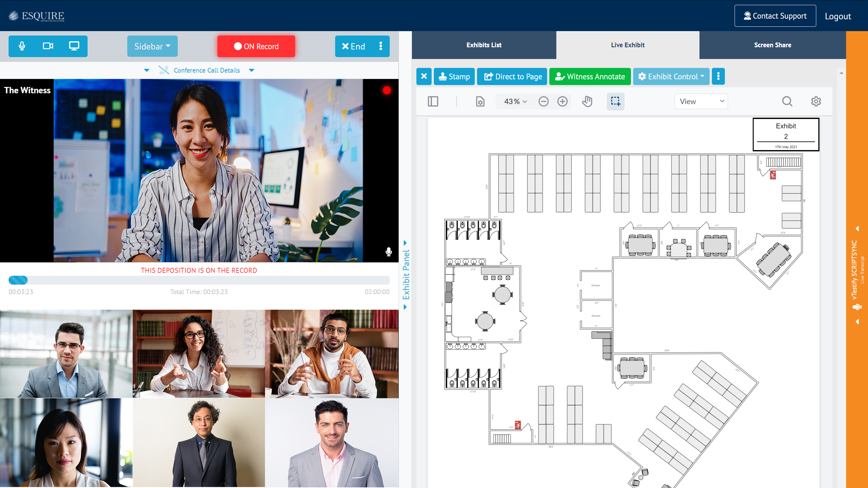Switch to the Exhibits List tab
868x488 pixels.
(484, 45)
